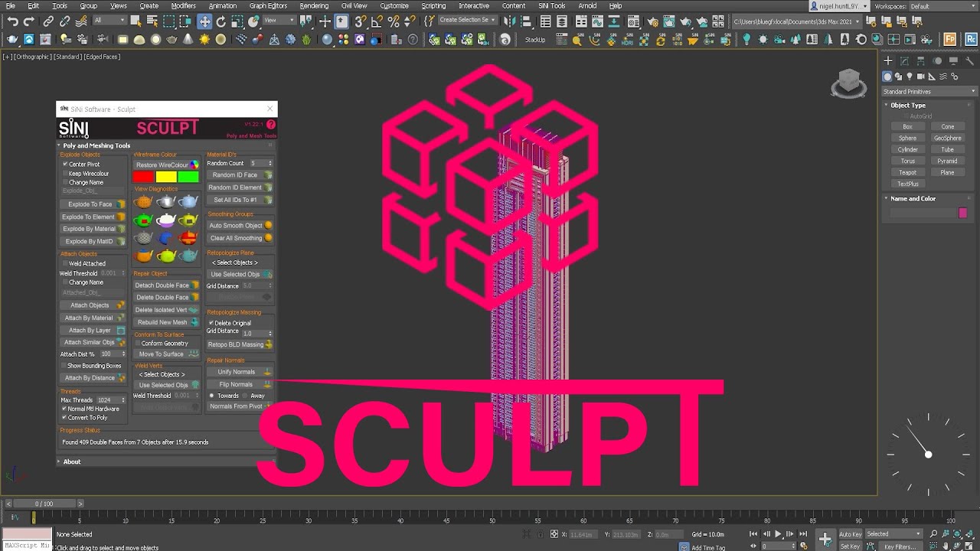The height and width of the screenshot is (551, 980).
Task: Open the Graph Editors menu
Action: [268, 5]
